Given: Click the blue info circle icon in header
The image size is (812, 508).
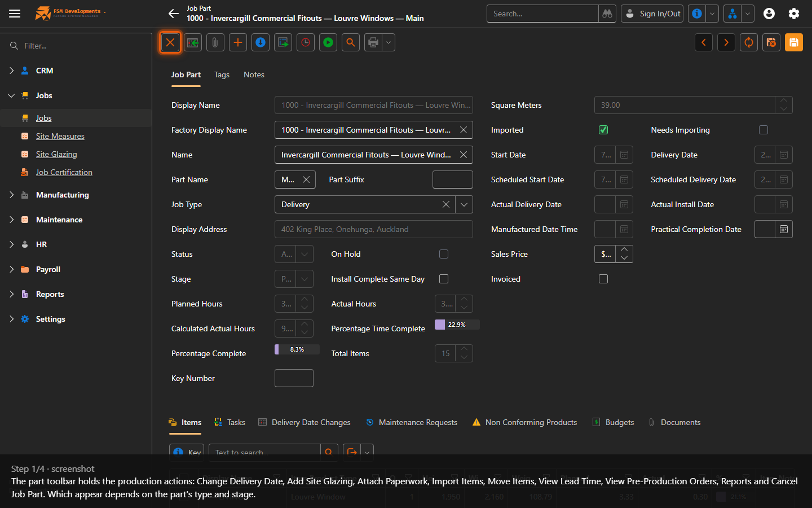Looking at the screenshot, I should (x=697, y=14).
